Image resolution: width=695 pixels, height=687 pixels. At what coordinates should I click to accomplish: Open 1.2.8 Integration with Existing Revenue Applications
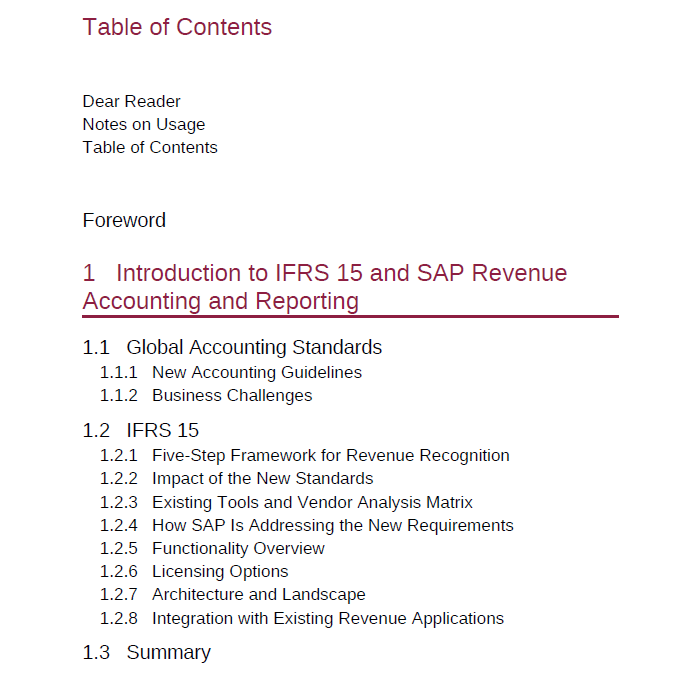301,618
